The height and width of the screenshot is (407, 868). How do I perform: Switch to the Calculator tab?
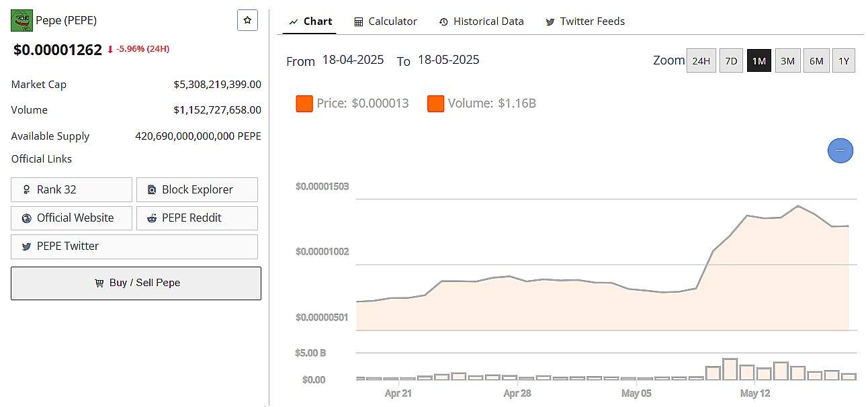pyautogui.click(x=386, y=21)
